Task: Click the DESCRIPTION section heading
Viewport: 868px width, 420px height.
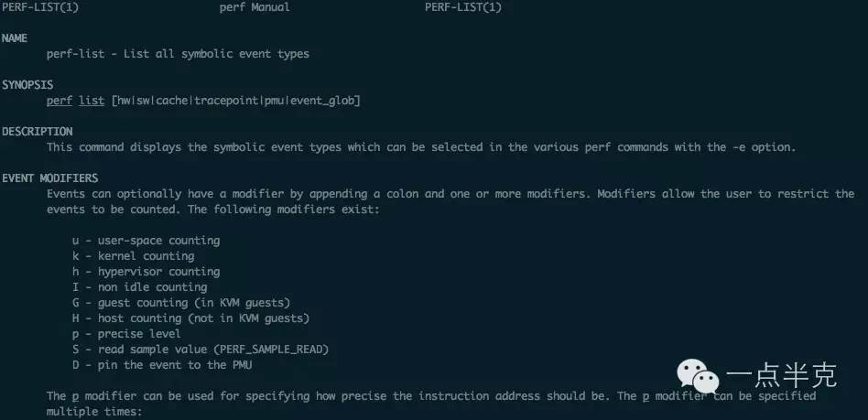Action: pos(38,131)
